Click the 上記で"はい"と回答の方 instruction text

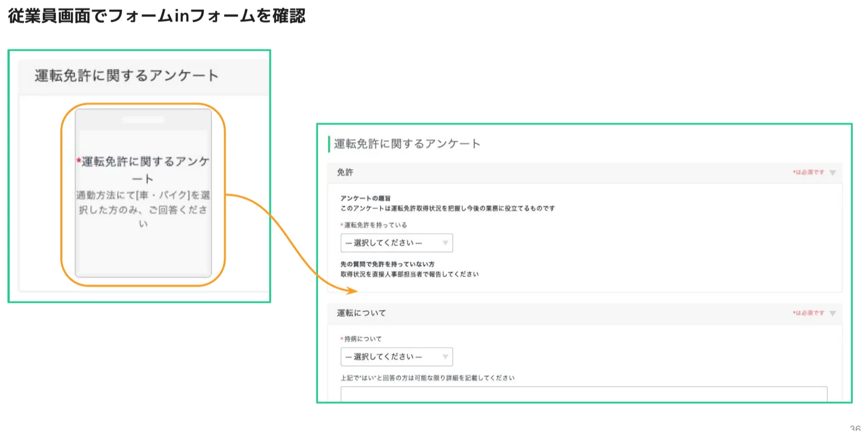click(x=427, y=378)
